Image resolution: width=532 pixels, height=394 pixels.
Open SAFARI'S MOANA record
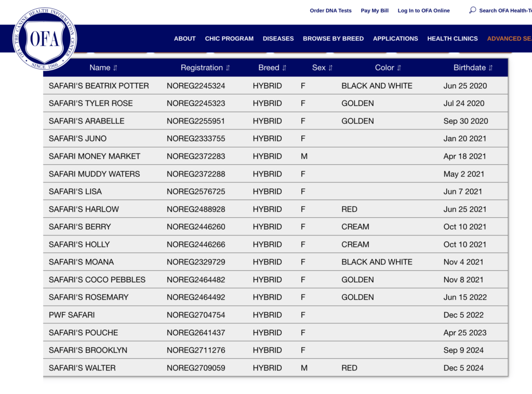82,262
